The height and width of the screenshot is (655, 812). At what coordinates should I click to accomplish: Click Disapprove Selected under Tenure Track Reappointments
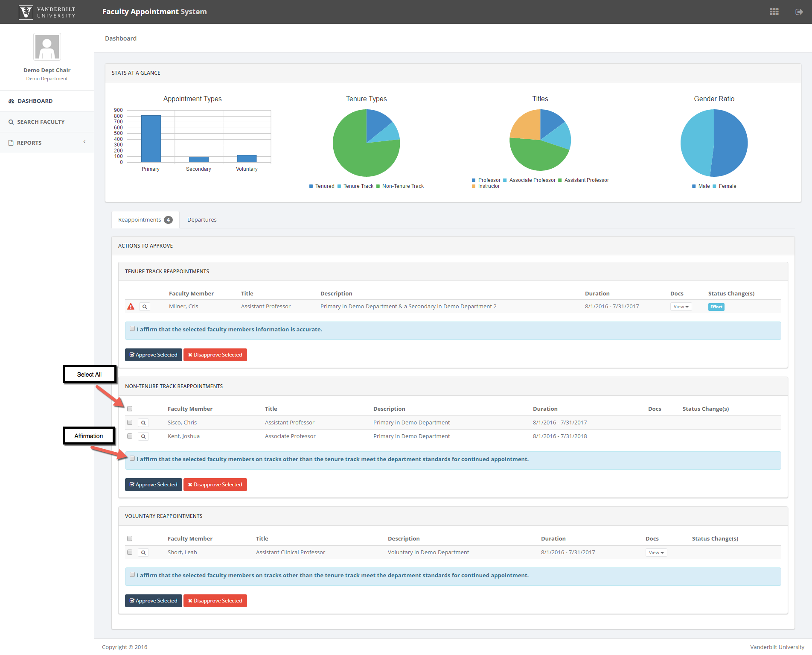click(x=215, y=355)
